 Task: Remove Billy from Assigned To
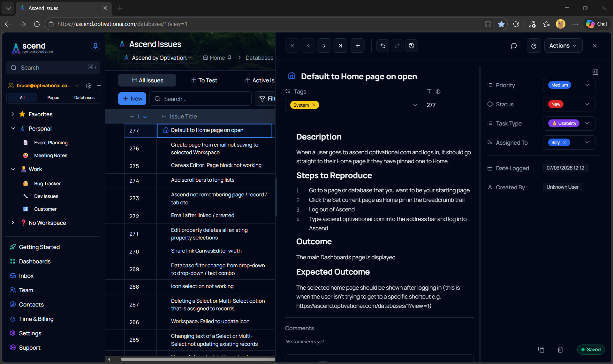coord(564,142)
